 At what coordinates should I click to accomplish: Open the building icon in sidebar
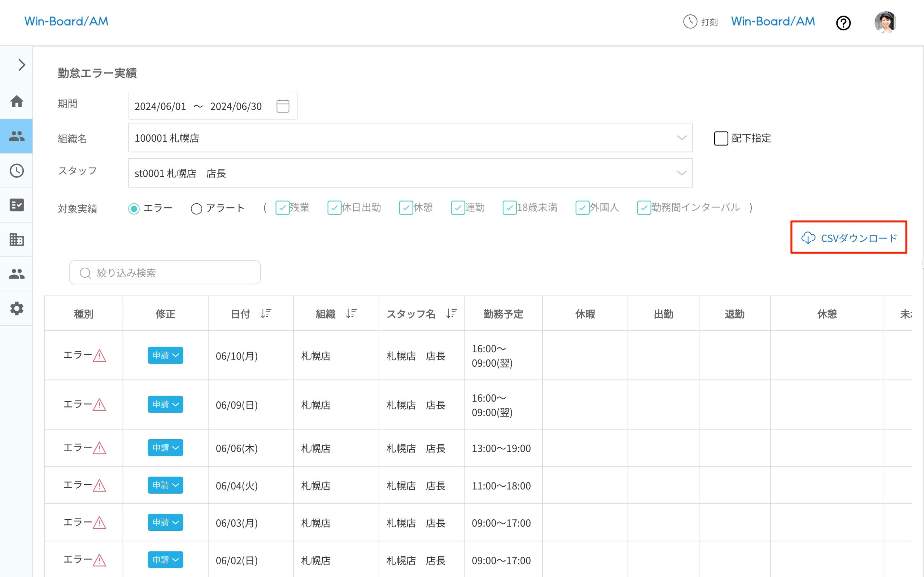click(16, 240)
